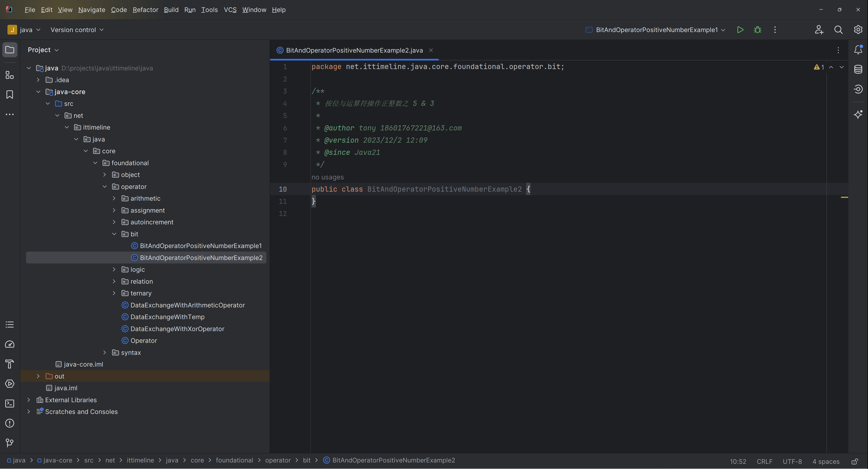Open the Notifications bell
The width and height of the screenshot is (868, 469).
(x=858, y=50)
